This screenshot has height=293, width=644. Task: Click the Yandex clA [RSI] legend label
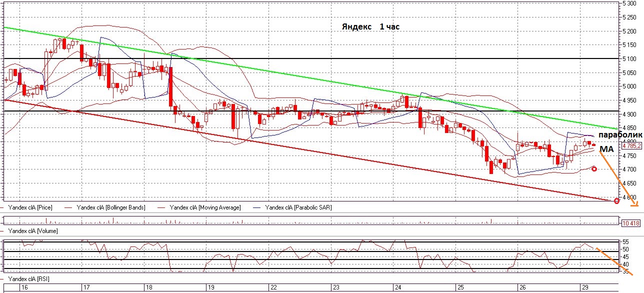pyautogui.click(x=29, y=278)
